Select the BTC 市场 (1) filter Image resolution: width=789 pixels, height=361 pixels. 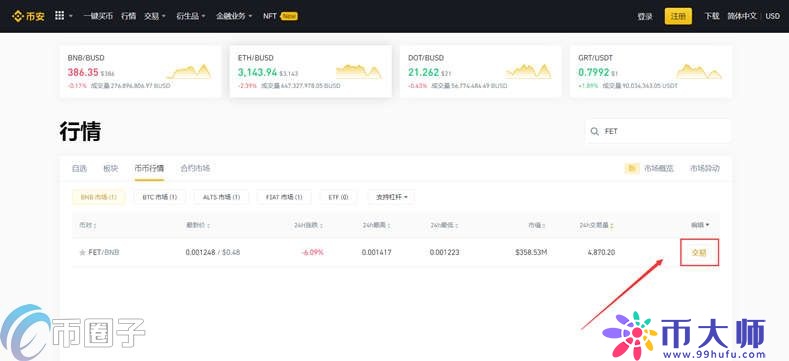click(160, 197)
